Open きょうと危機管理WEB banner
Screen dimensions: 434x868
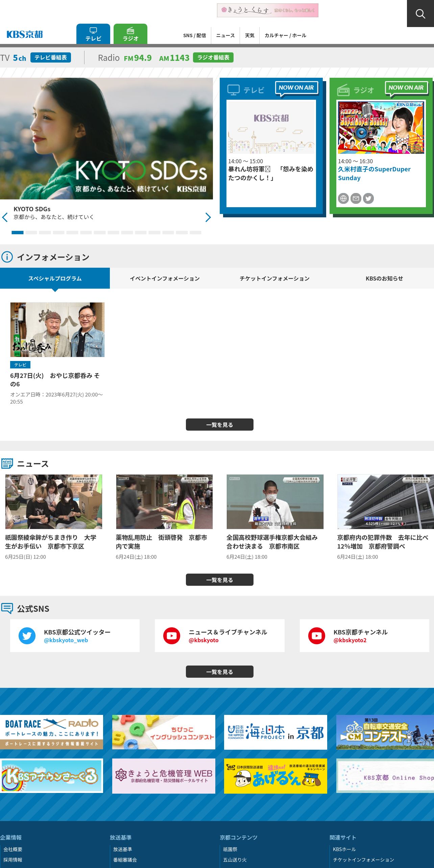click(164, 776)
